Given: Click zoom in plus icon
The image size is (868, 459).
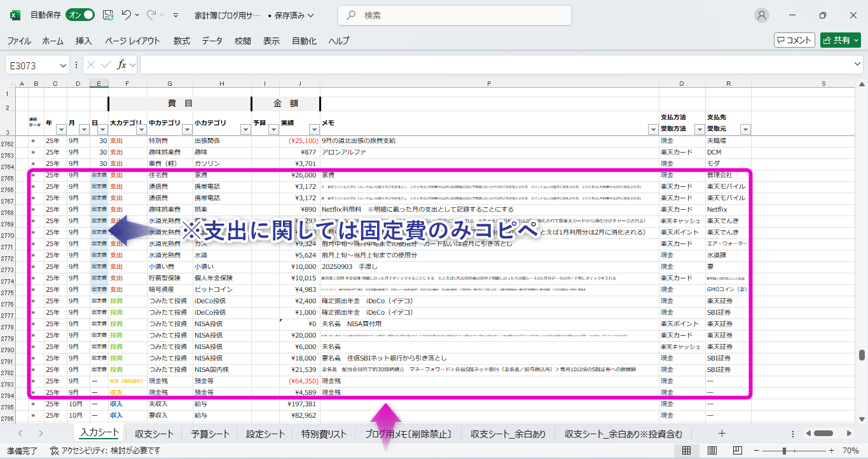Looking at the screenshot, I should [x=831, y=451].
